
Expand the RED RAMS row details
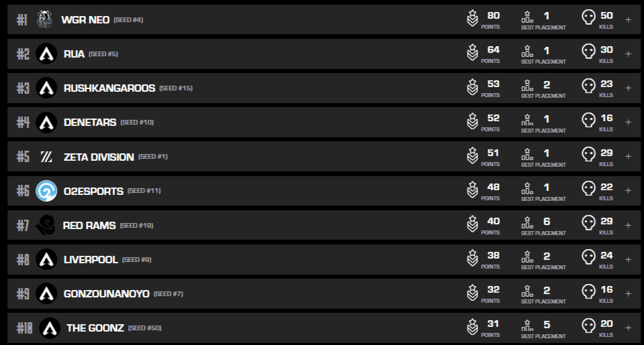[628, 225]
